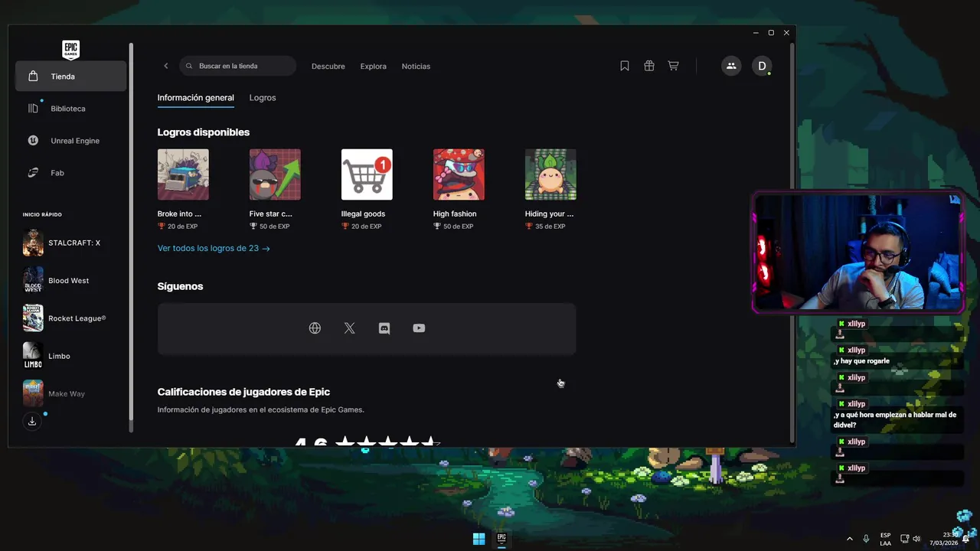Image resolution: width=980 pixels, height=551 pixels.
Task: Open the wishlist bookmark icon
Action: pyautogui.click(x=625, y=66)
